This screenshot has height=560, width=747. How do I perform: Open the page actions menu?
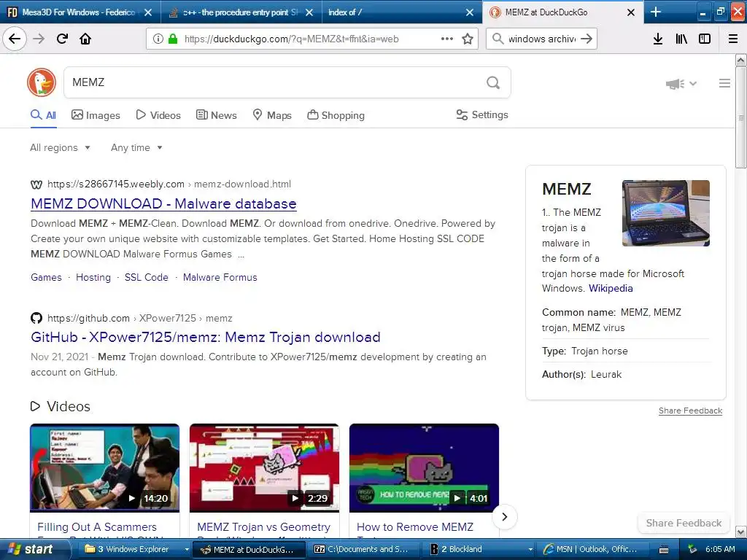point(447,39)
